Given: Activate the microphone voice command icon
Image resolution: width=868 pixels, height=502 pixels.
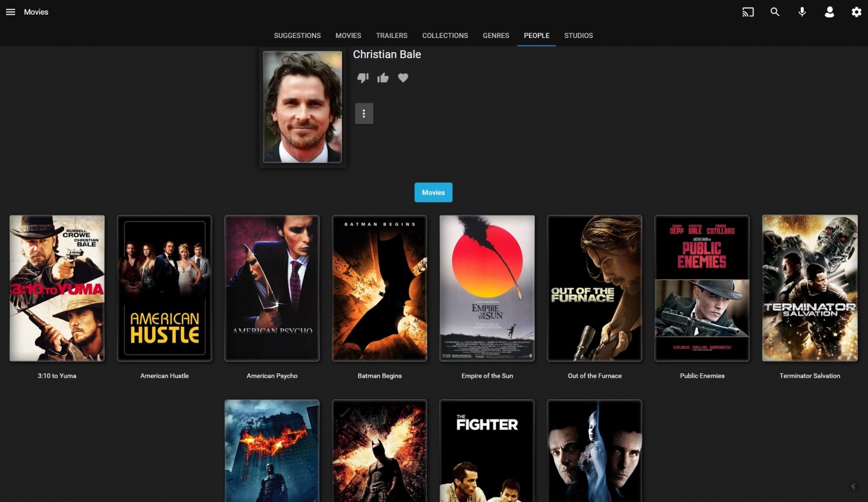Looking at the screenshot, I should tap(802, 12).
